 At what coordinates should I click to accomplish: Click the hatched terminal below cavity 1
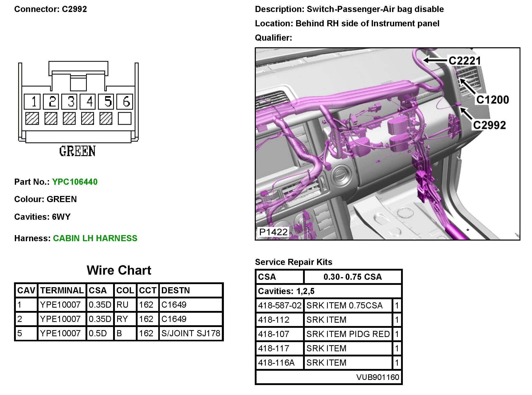tap(32, 119)
